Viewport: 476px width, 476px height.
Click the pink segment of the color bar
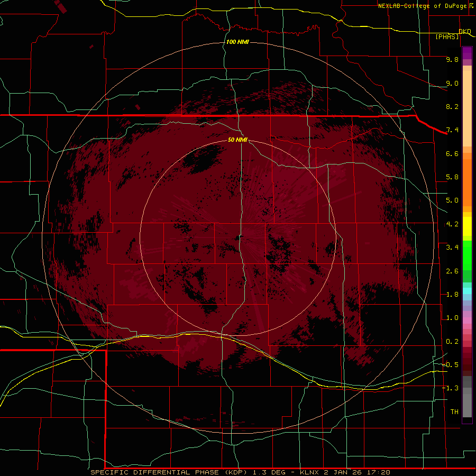(467, 321)
